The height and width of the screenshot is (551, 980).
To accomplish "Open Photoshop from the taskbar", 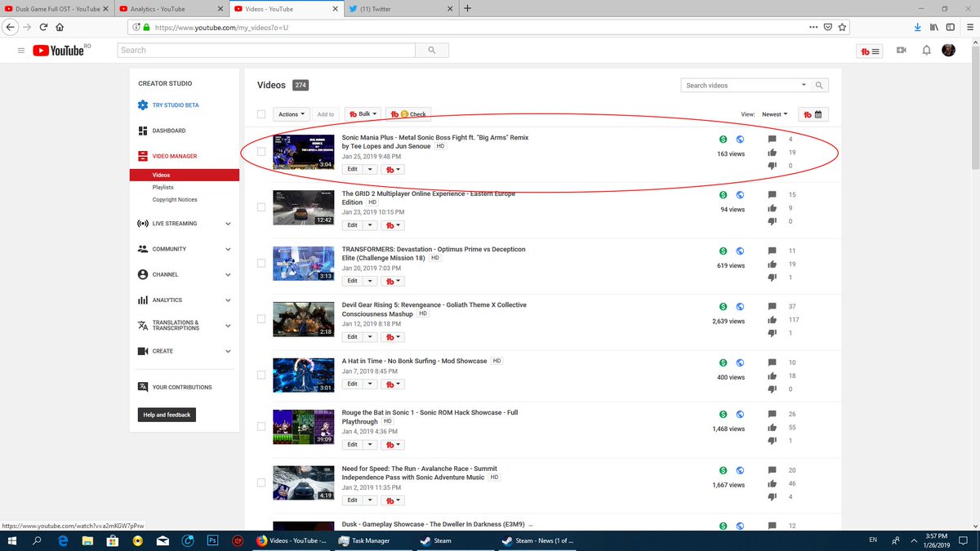I will 212,540.
